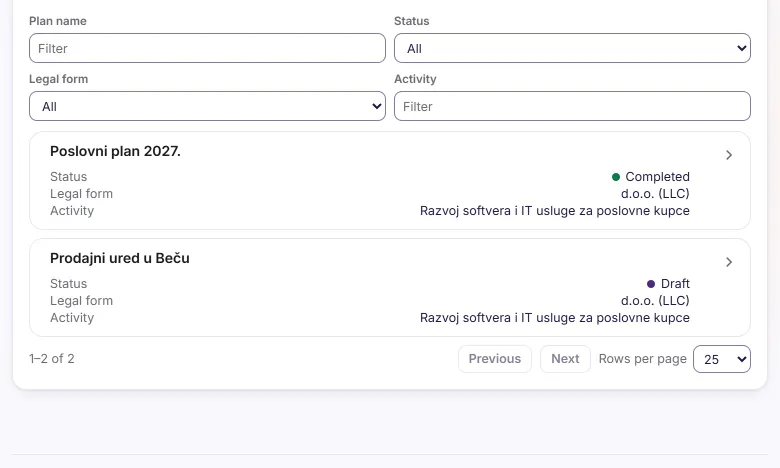
Task: Open the Status filter dropdown
Action: point(572,48)
